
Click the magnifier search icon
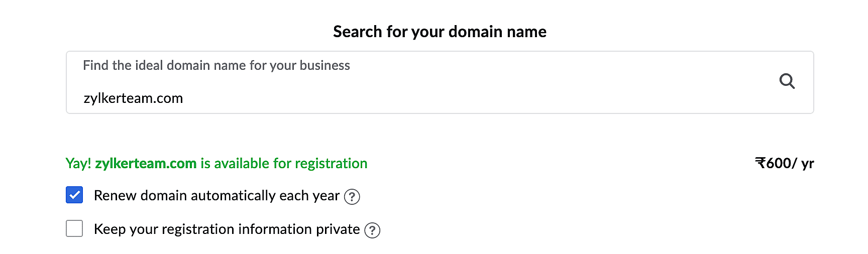pyautogui.click(x=787, y=81)
